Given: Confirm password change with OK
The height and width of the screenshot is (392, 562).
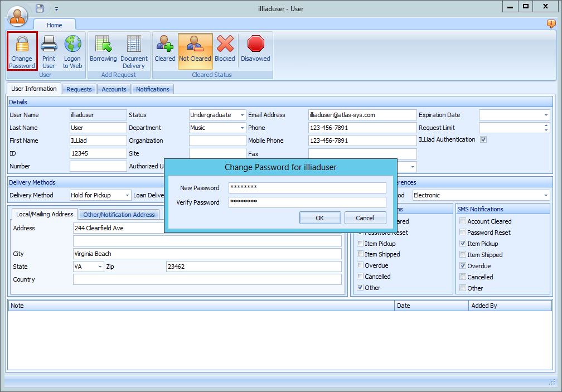Looking at the screenshot, I should point(320,218).
